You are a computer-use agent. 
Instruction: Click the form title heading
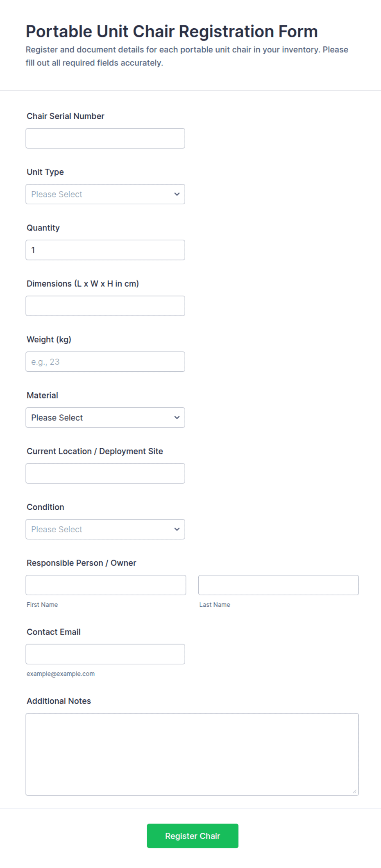pos(172,31)
